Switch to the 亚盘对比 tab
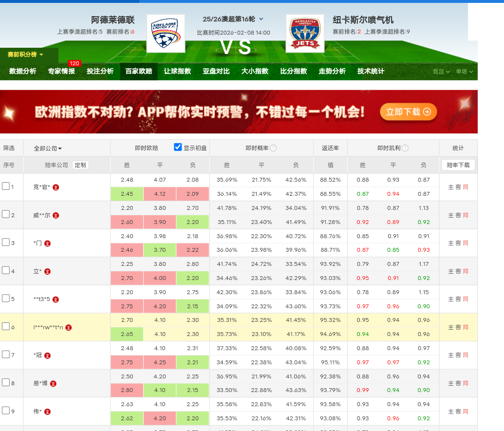The image size is (504, 431). pyautogui.click(x=216, y=71)
